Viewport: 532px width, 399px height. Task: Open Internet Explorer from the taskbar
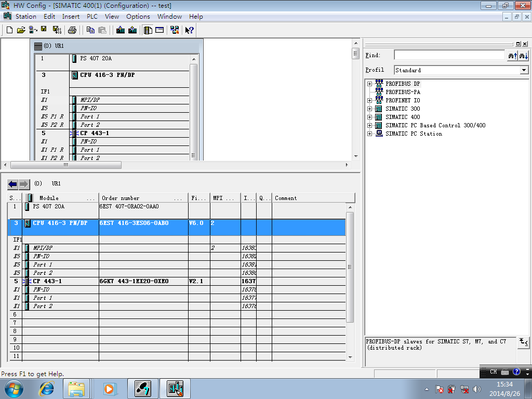click(47, 389)
